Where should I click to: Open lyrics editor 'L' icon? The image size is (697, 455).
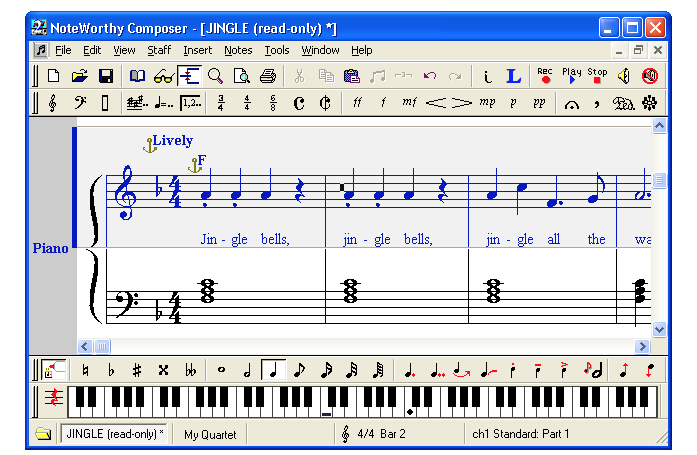[513, 76]
